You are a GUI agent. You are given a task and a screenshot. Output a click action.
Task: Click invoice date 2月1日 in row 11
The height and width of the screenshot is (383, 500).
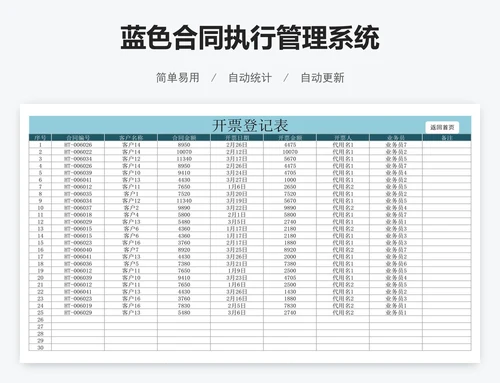(x=237, y=215)
